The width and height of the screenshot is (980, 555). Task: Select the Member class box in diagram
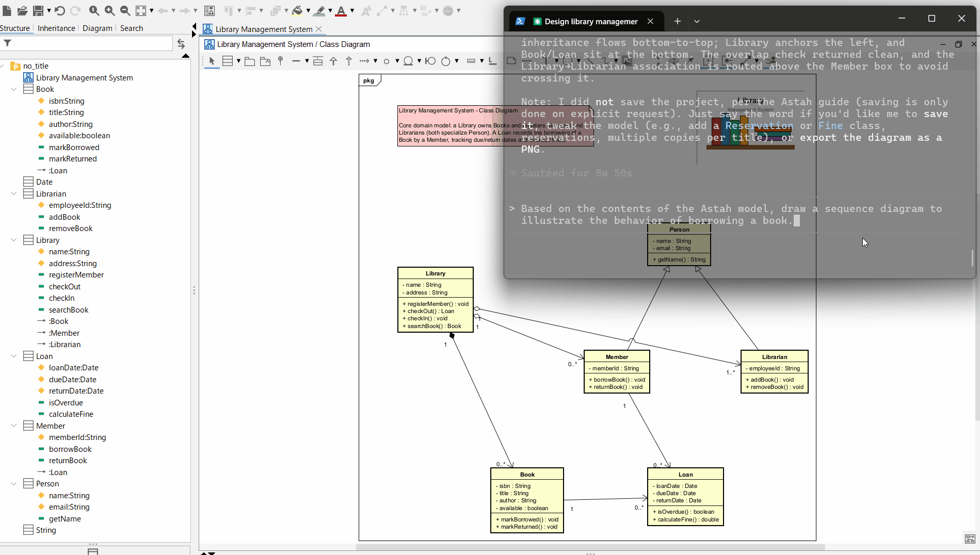coord(617,371)
